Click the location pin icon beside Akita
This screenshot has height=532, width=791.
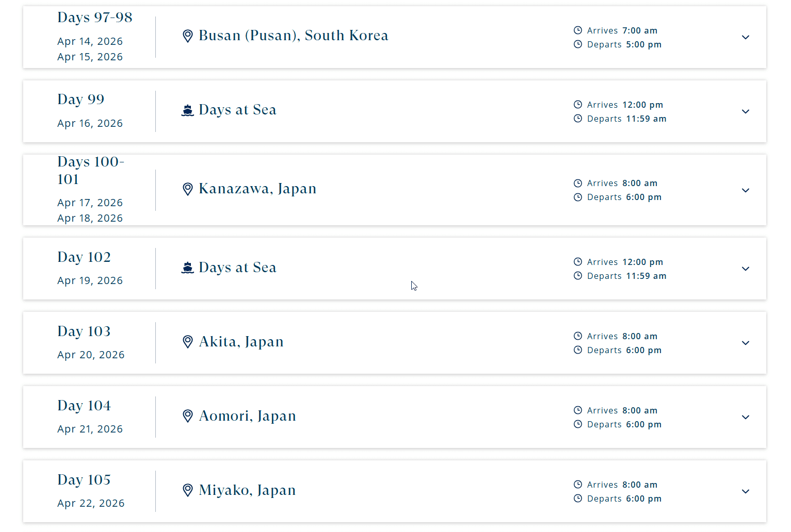click(x=188, y=342)
